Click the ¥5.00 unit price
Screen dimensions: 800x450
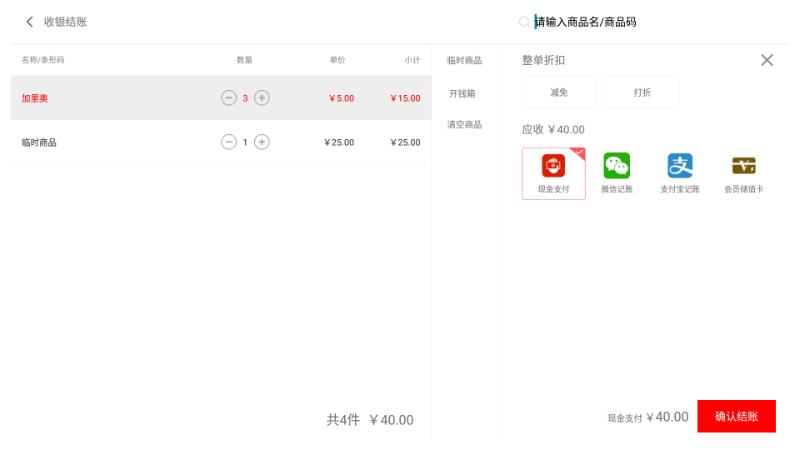[x=341, y=98]
